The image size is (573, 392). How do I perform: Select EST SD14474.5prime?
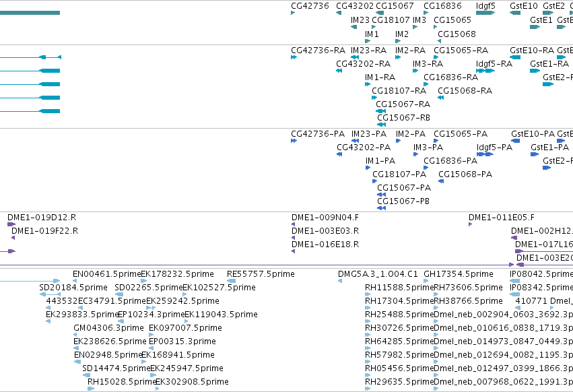click(x=116, y=368)
